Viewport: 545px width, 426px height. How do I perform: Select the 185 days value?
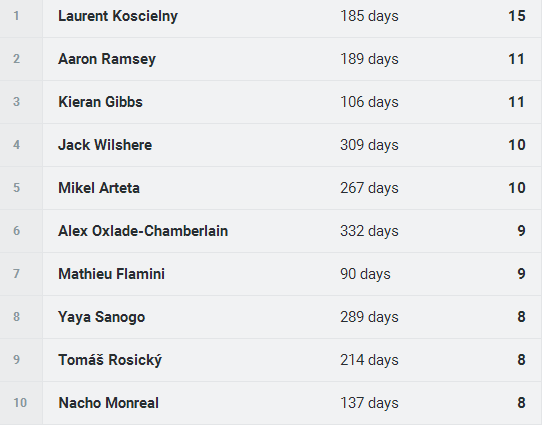coord(369,16)
